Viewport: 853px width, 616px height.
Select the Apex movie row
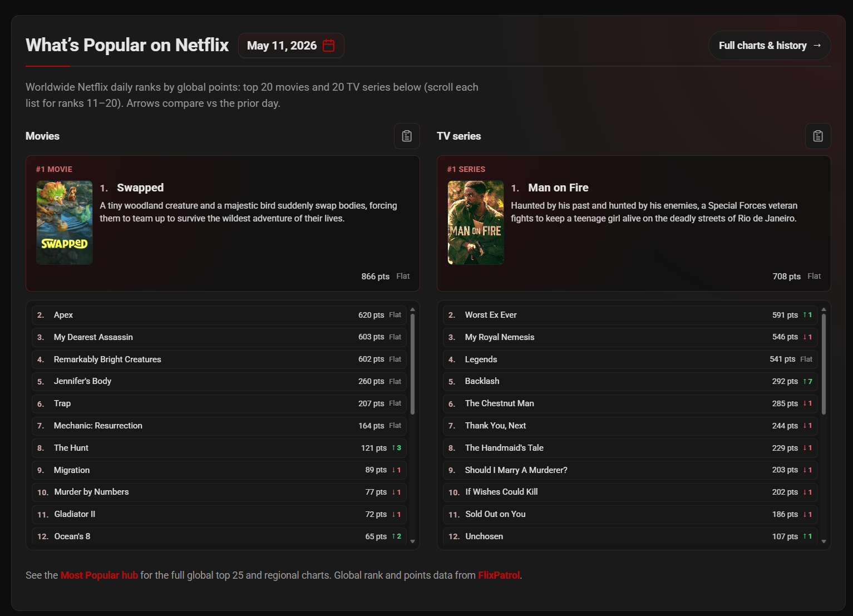219,315
